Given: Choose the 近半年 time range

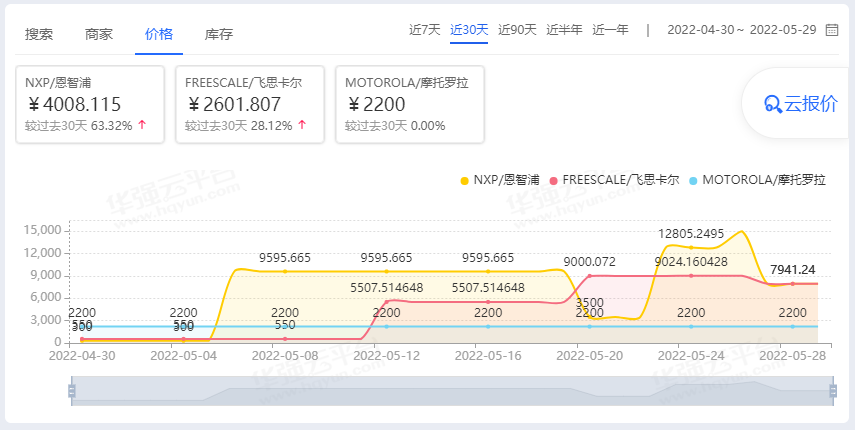Looking at the screenshot, I should (564, 30).
